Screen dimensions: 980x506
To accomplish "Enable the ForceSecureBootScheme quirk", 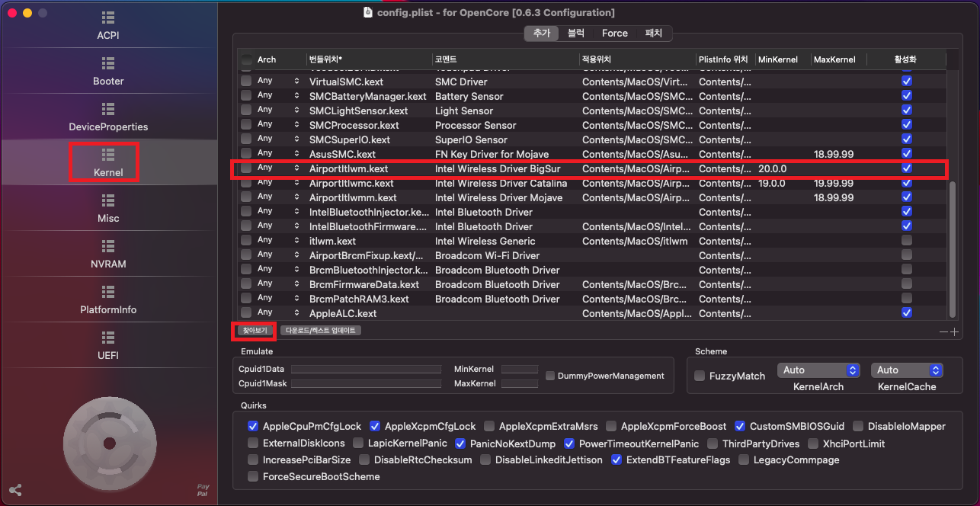I will point(253,476).
